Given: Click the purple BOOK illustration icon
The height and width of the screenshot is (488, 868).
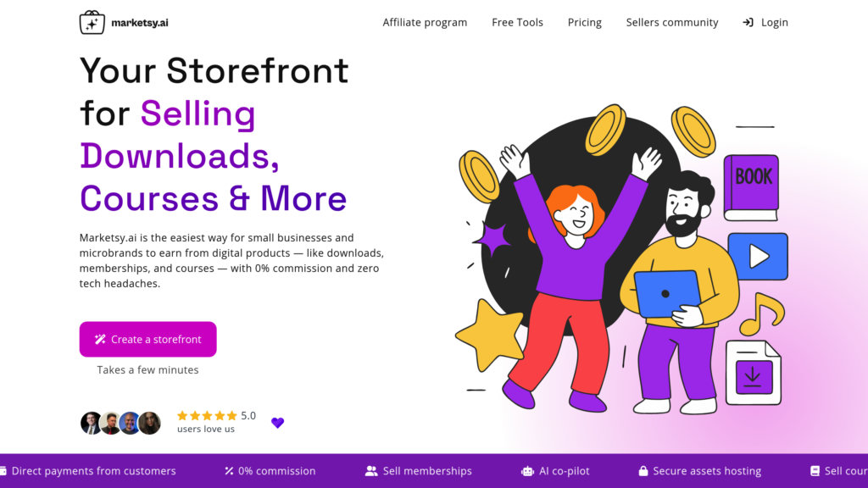Looking at the screenshot, I should (x=751, y=188).
